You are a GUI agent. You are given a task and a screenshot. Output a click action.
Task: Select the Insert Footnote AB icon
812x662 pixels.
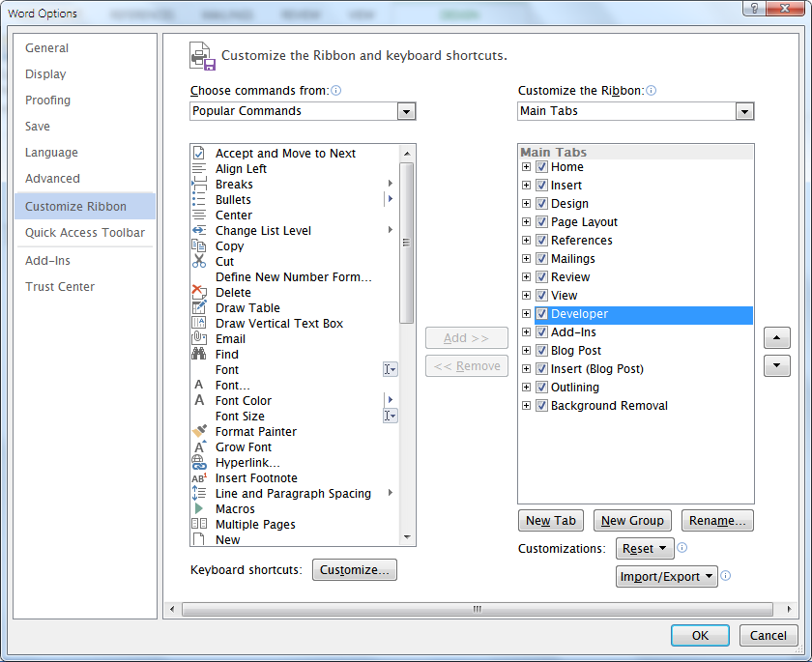coord(199,477)
